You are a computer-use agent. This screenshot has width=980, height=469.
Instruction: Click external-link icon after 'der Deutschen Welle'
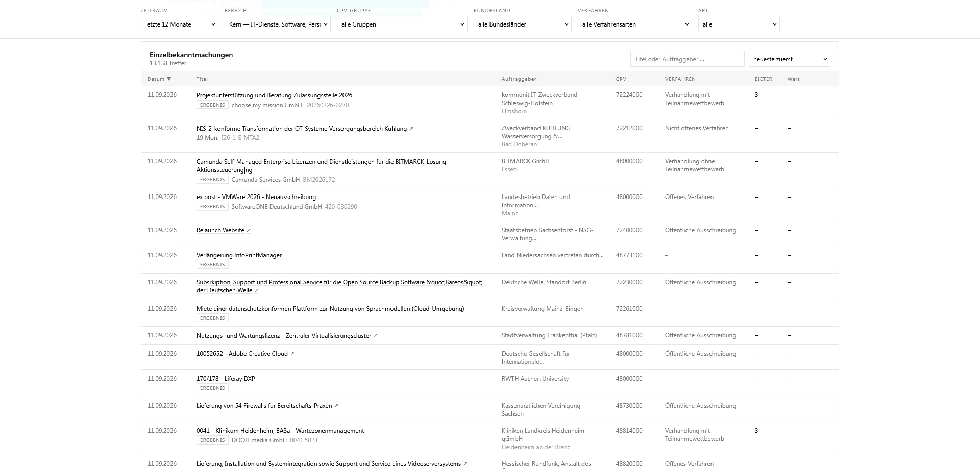tap(257, 290)
